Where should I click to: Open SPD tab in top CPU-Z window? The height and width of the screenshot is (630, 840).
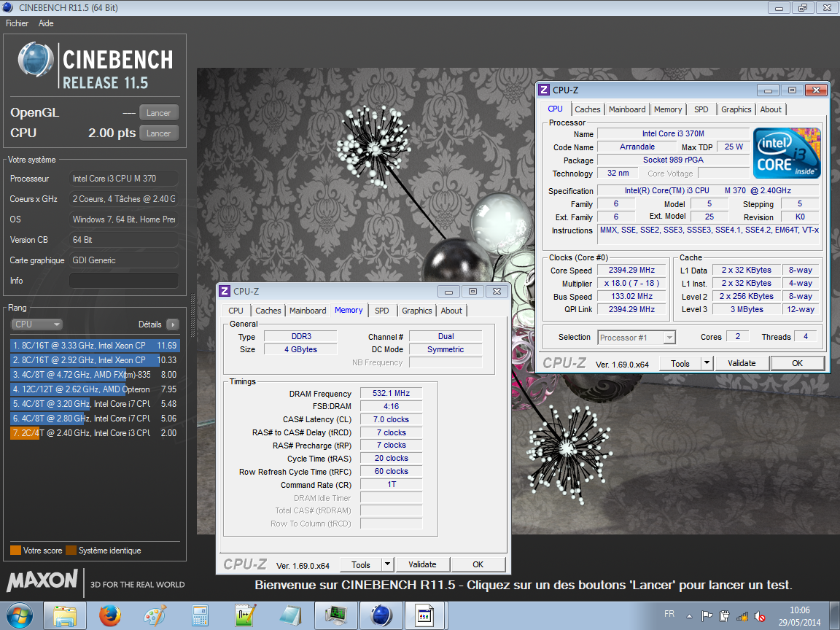[701, 109]
